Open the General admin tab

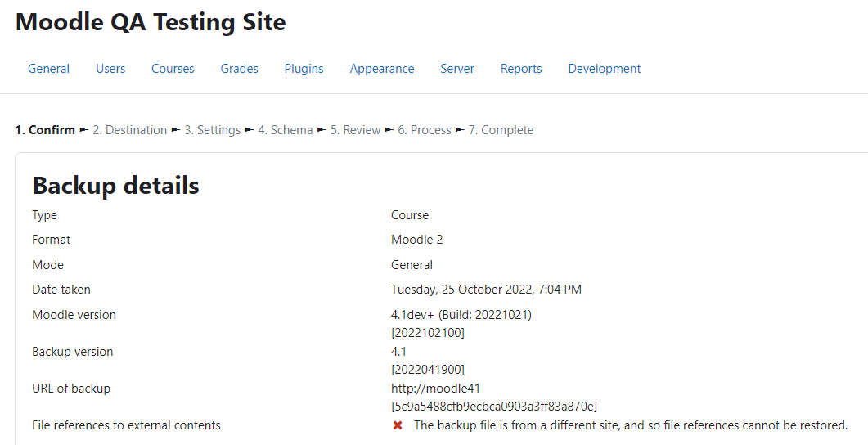coord(49,69)
